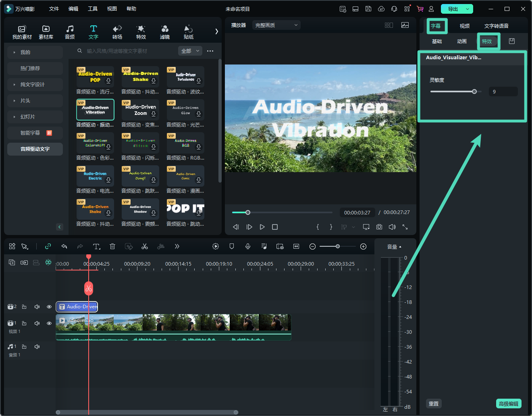The height and width of the screenshot is (416, 532).
Task: Click the 重置 reset button
Action: click(x=434, y=404)
